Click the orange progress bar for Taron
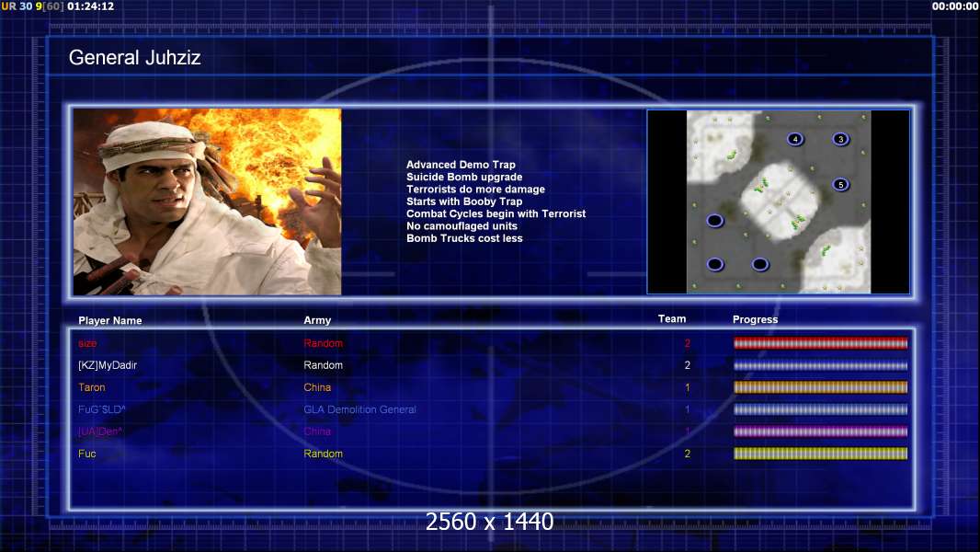The width and height of the screenshot is (980, 552). pyautogui.click(x=820, y=387)
